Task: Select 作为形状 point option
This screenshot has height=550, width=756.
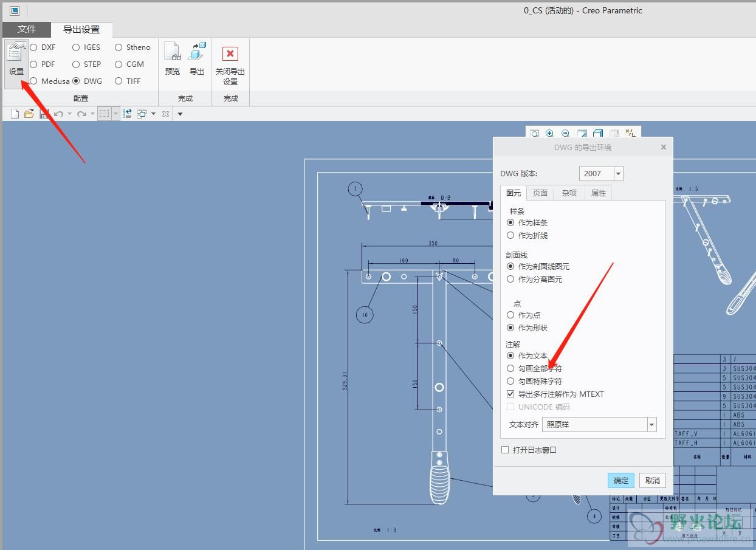Action: click(x=510, y=328)
